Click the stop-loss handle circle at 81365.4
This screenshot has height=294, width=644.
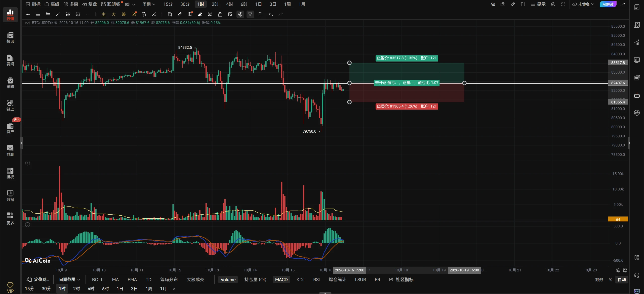(349, 102)
